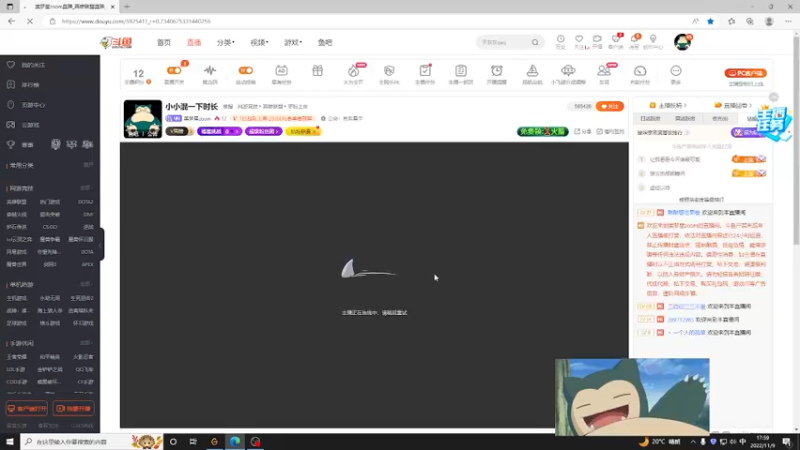This screenshot has height=450, width=800.
Task: Open 王者荣耀 category in the sidebar
Action: point(16,357)
